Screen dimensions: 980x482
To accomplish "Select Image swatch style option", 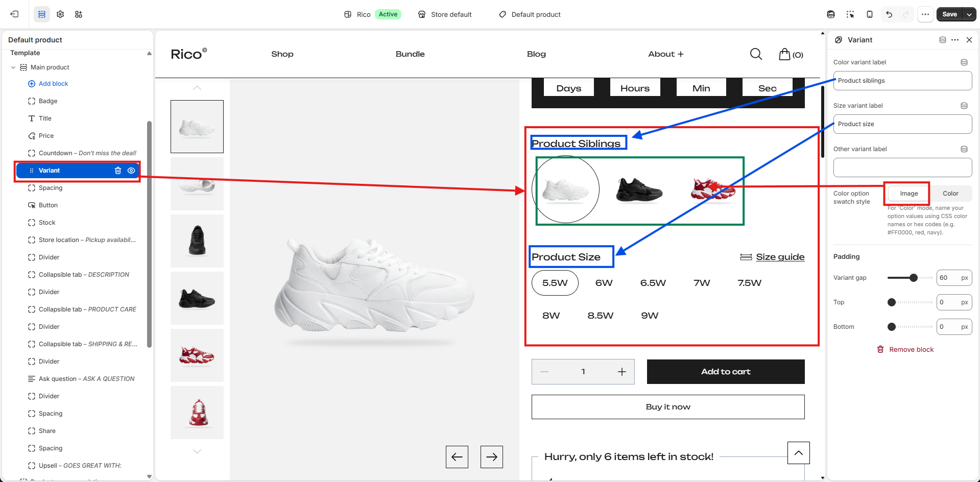I will pyautogui.click(x=909, y=194).
